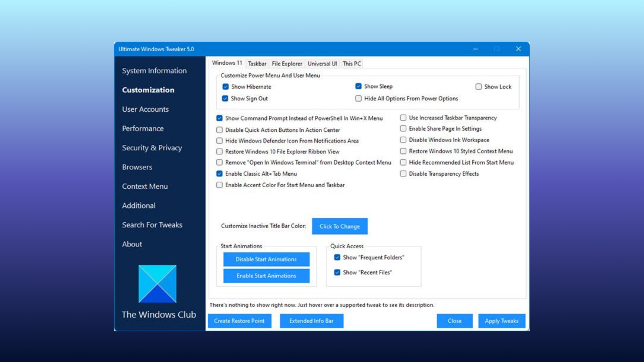Image resolution: width=644 pixels, height=362 pixels.
Task: Open the File Explorer tab
Action: pyautogui.click(x=287, y=64)
